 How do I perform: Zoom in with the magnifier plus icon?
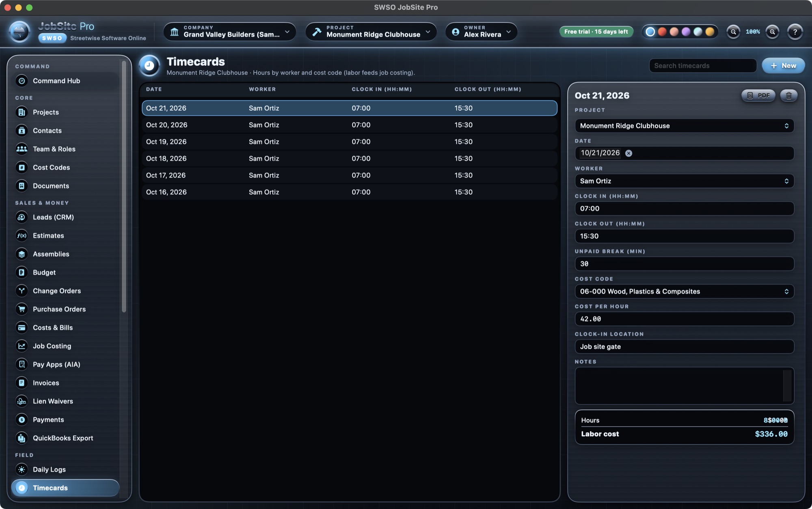point(772,32)
